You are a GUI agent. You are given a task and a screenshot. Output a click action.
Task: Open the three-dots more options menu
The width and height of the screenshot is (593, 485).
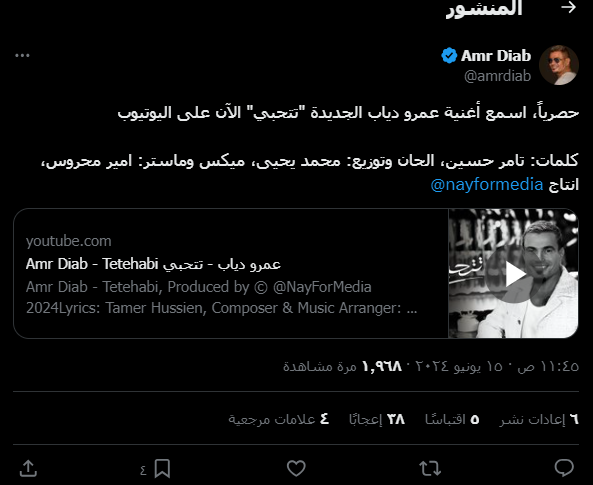22,56
